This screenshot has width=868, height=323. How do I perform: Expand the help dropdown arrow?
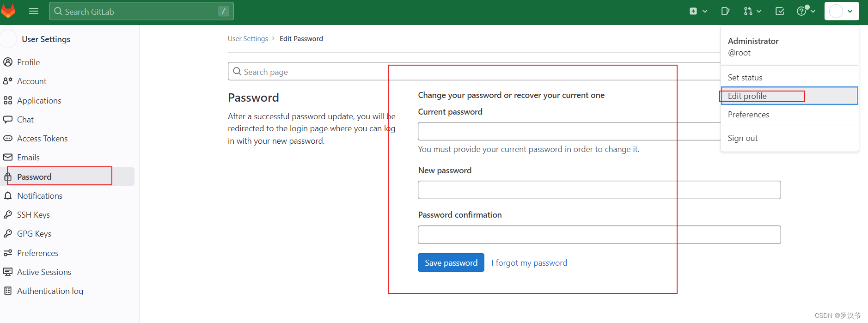(813, 11)
